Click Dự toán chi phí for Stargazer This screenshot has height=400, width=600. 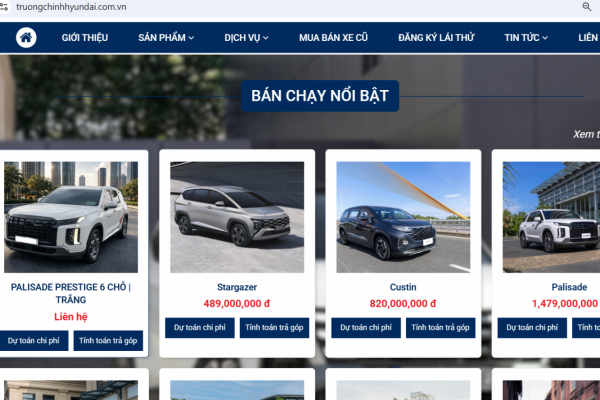pyautogui.click(x=199, y=327)
